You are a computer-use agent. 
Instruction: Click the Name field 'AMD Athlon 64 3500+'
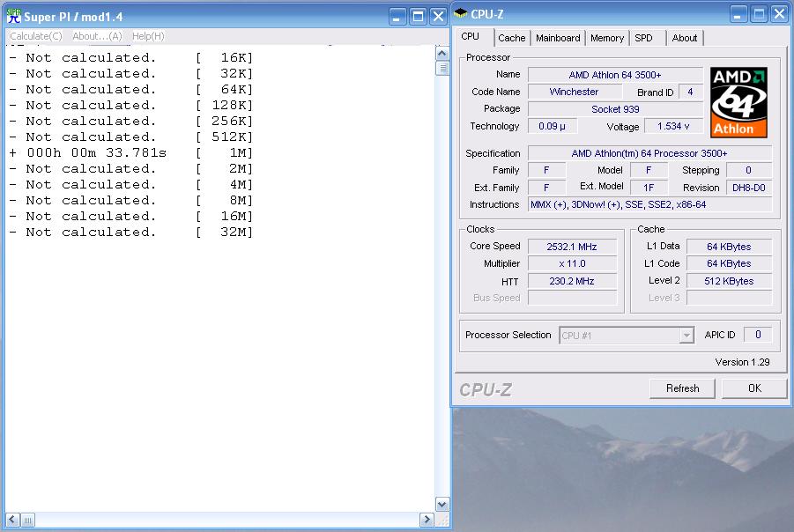(x=615, y=75)
